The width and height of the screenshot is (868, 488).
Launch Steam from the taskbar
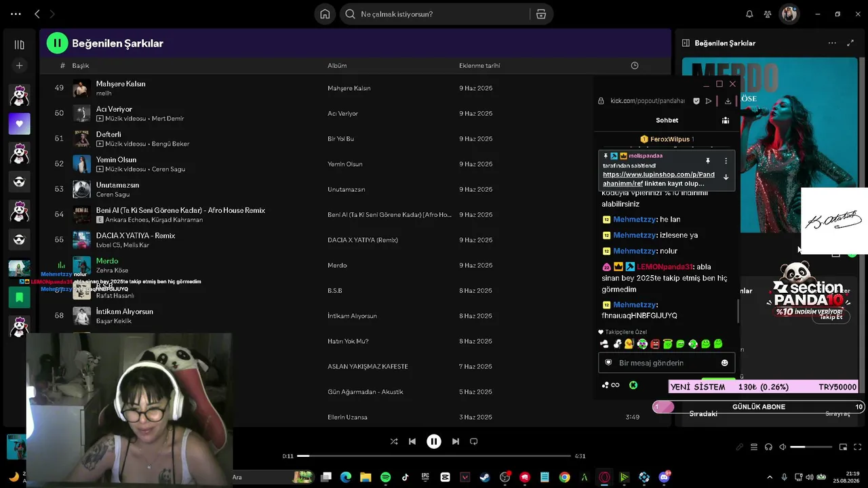[484, 477]
